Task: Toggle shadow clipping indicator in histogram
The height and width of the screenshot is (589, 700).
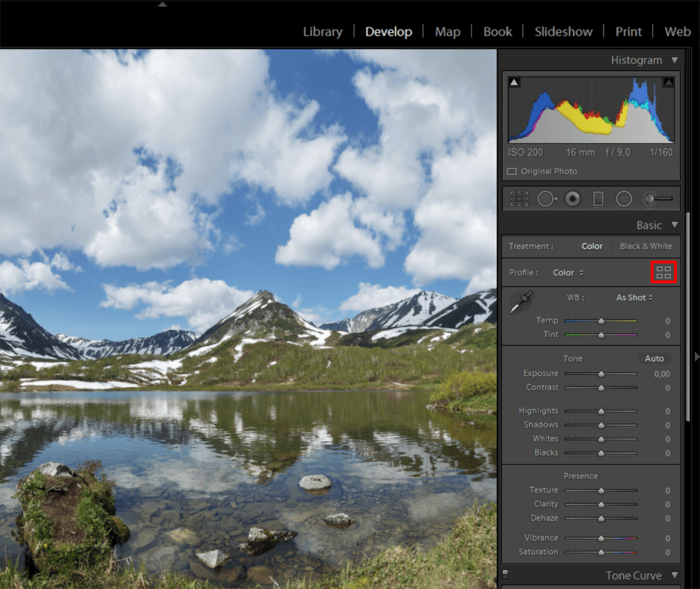Action: tap(514, 83)
